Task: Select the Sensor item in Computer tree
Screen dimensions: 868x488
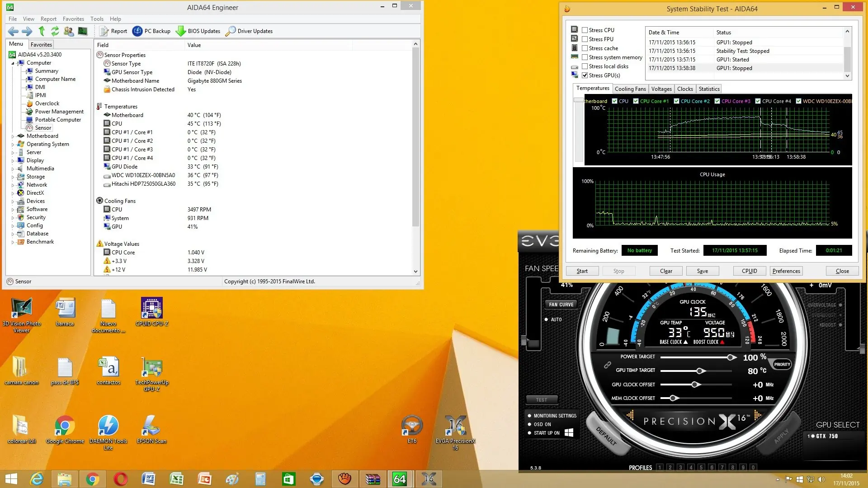Action: tap(43, 128)
